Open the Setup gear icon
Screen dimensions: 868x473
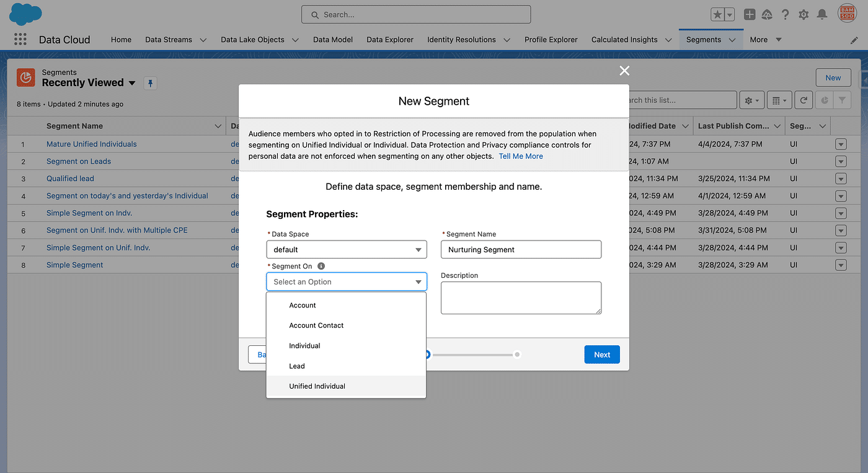(x=804, y=14)
